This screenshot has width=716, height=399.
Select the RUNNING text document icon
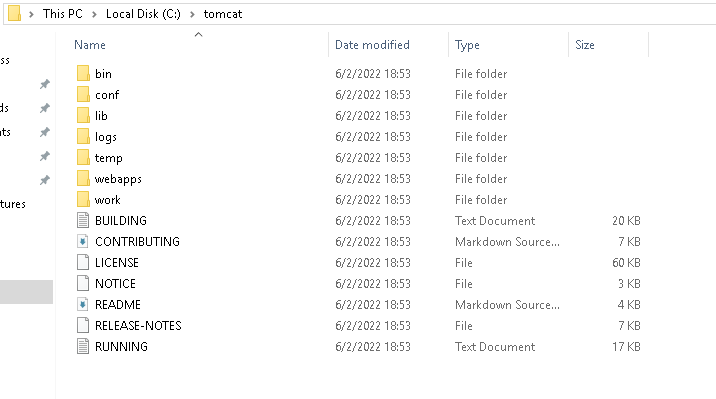point(83,346)
